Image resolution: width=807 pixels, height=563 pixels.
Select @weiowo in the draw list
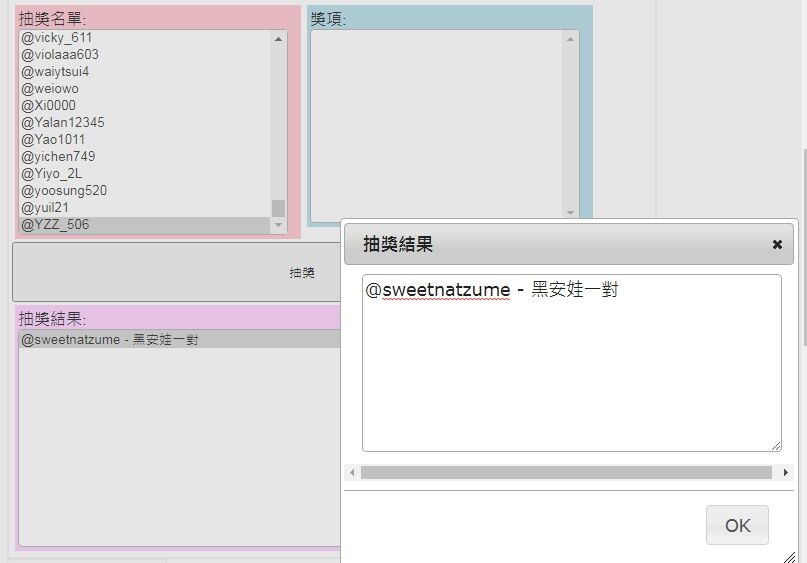pyautogui.click(x=145, y=89)
